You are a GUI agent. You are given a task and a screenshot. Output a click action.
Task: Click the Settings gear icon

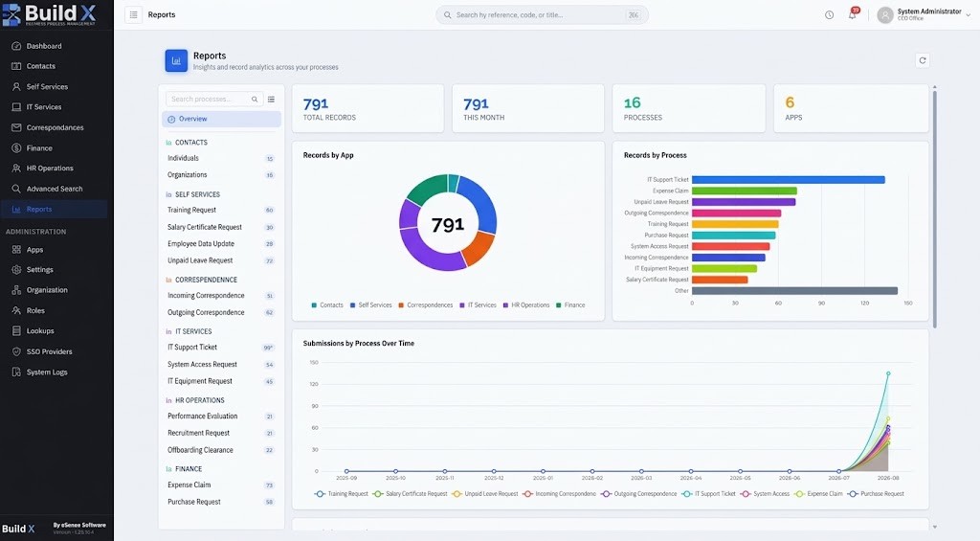tap(16, 270)
